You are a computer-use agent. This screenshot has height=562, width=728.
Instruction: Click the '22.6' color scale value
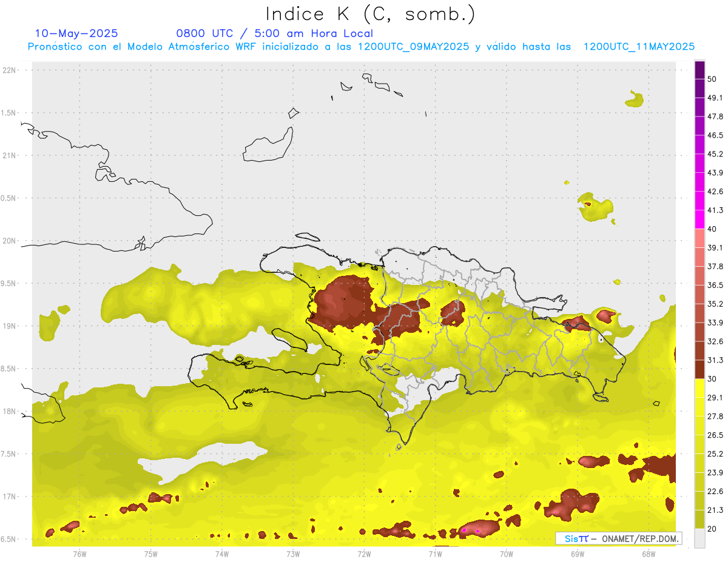click(x=715, y=491)
